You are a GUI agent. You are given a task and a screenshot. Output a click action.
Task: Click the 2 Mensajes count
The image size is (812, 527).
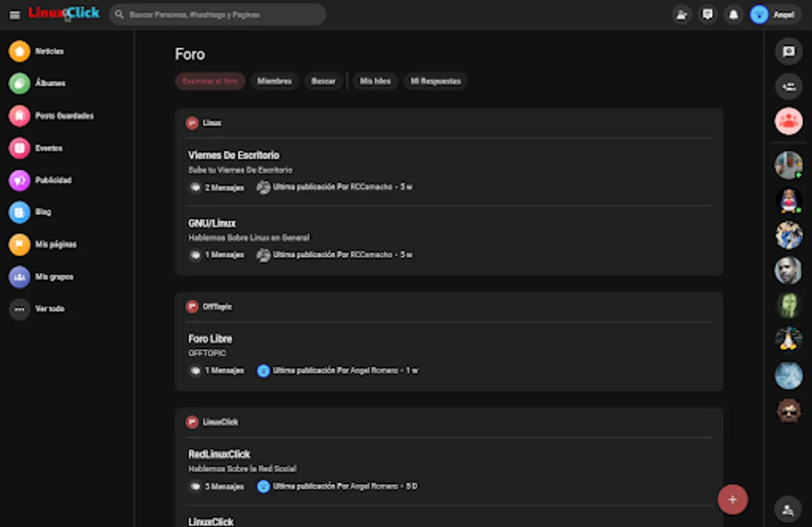pyautogui.click(x=217, y=187)
